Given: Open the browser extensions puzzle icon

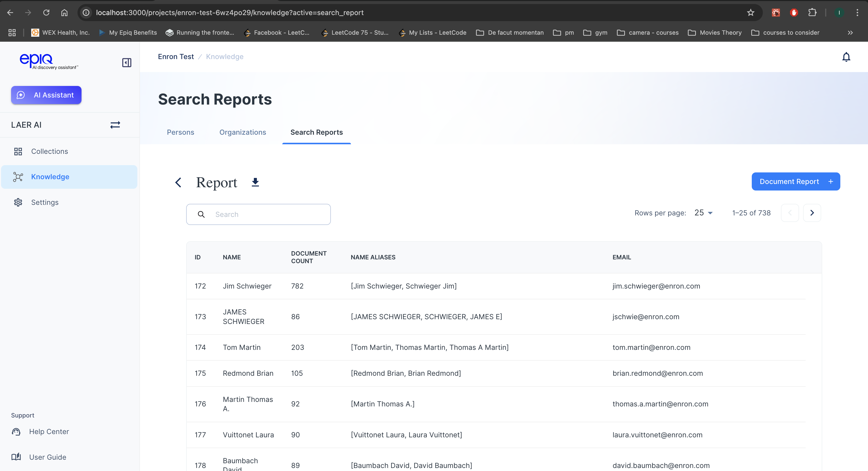Looking at the screenshot, I should (x=812, y=13).
